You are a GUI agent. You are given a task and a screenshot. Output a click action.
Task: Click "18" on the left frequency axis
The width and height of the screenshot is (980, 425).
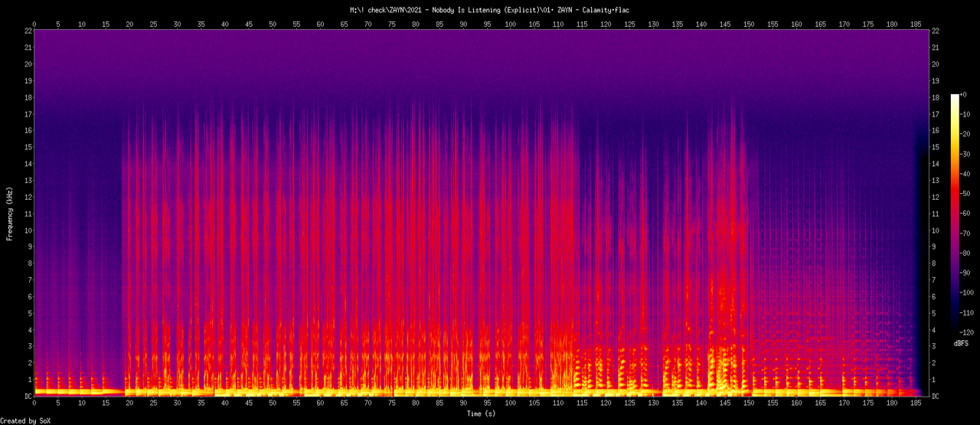28,97
